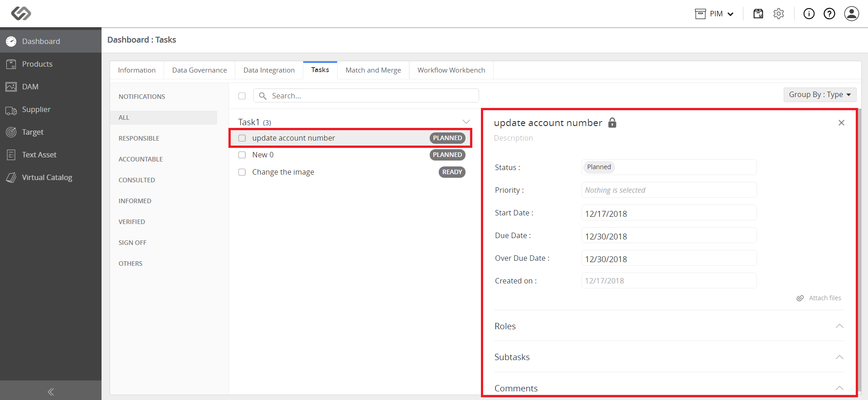Switch to the Data Governance tab
This screenshot has height=400, width=868.
[199, 70]
